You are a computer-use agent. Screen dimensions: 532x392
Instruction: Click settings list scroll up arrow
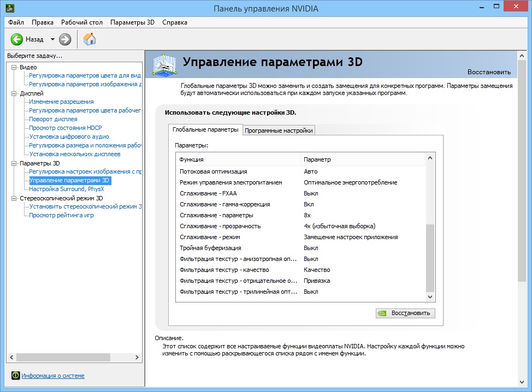tap(430, 158)
